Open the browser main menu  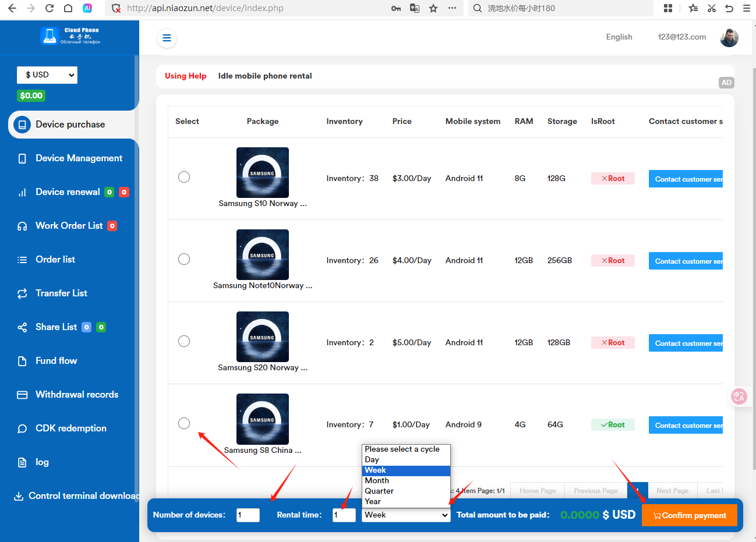coord(747,8)
